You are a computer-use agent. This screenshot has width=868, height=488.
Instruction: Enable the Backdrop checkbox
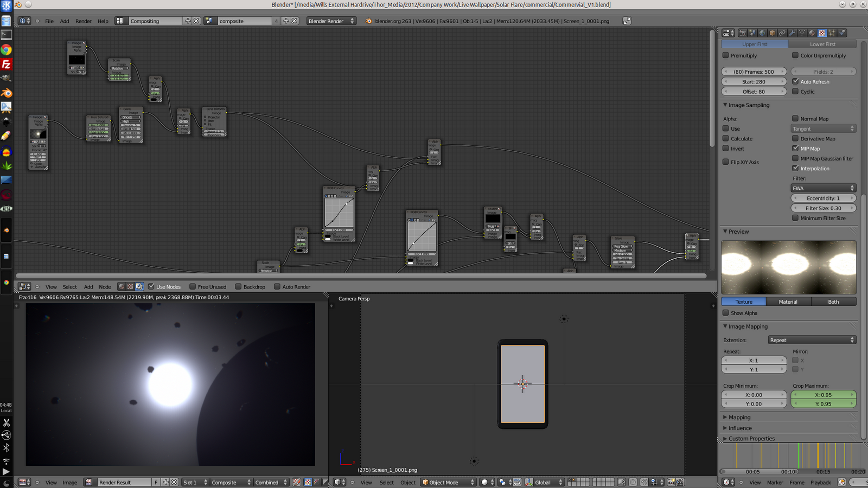click(238, 287)
